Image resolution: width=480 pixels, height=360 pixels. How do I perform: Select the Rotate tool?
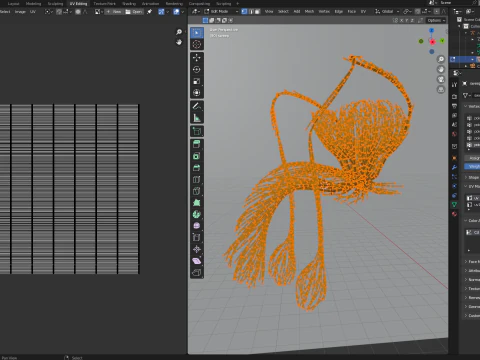tap(197, 69)
